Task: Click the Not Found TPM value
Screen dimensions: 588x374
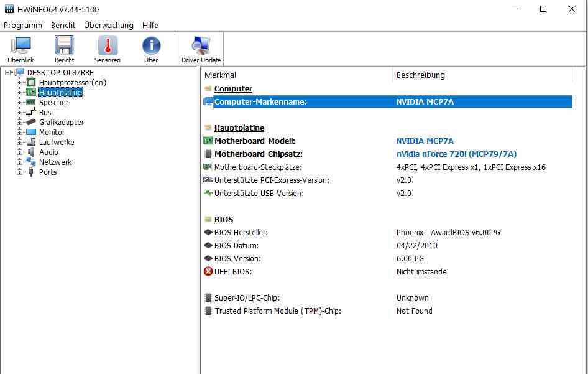Action: click(415, 311)
